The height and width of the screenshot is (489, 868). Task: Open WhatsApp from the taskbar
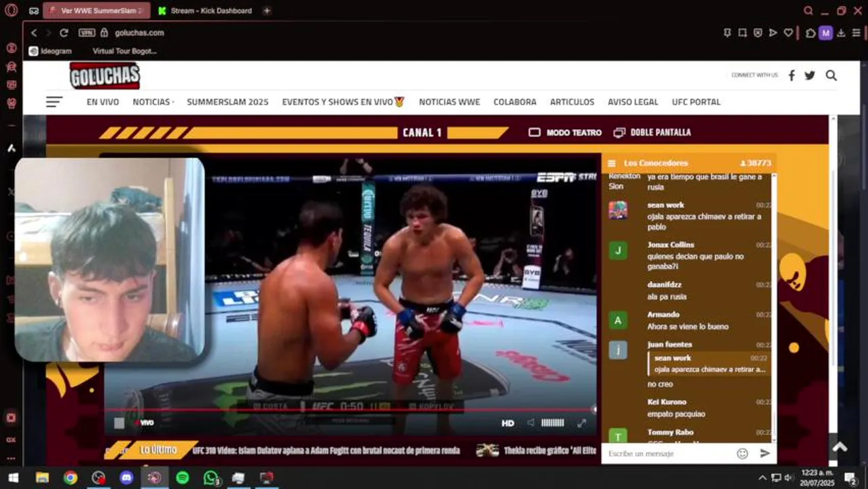coord(211,478)
